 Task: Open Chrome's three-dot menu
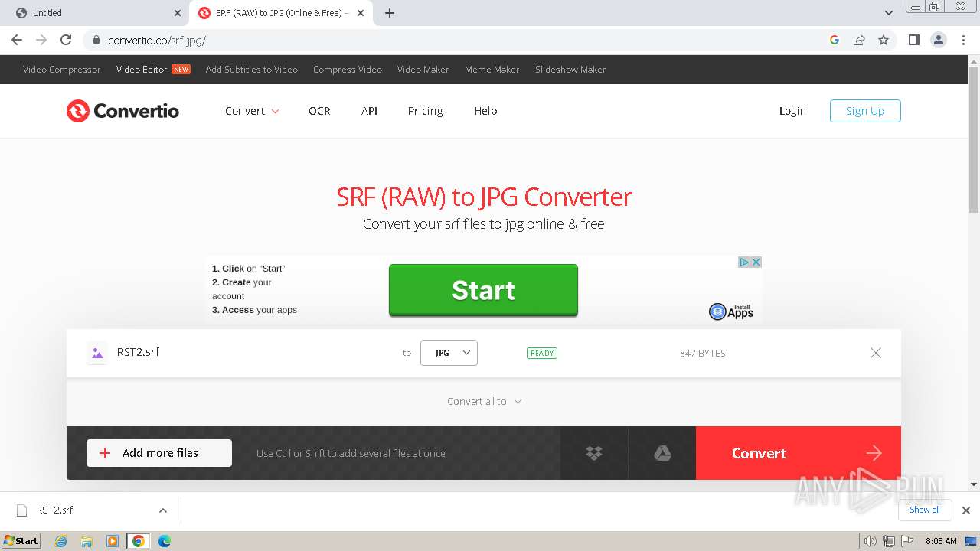click(962, 40)
